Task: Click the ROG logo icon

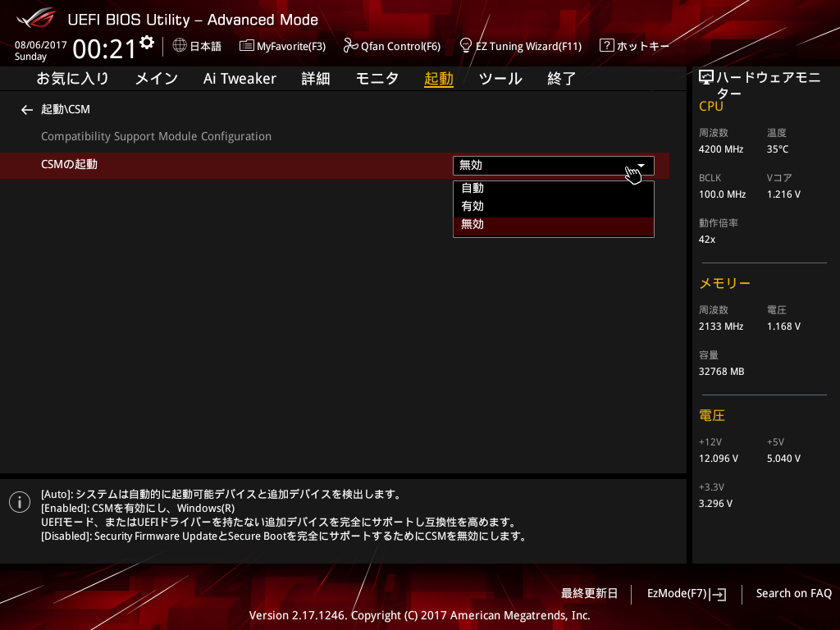Action: [35, 18]
